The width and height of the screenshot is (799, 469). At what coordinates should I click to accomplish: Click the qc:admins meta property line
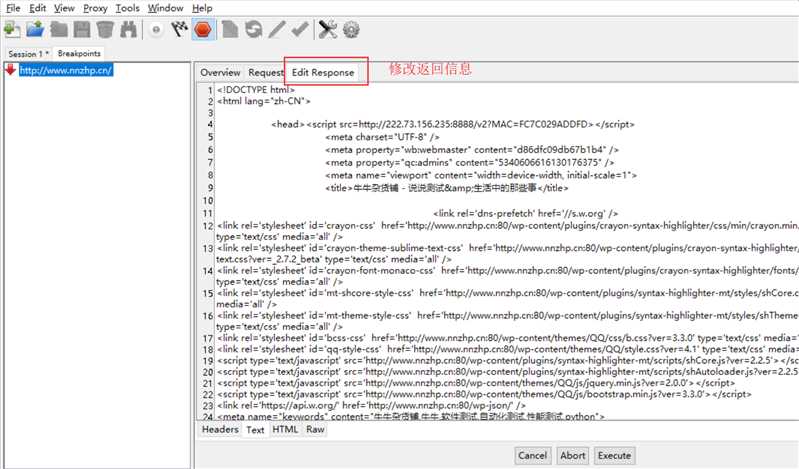(x=469, y=162)
